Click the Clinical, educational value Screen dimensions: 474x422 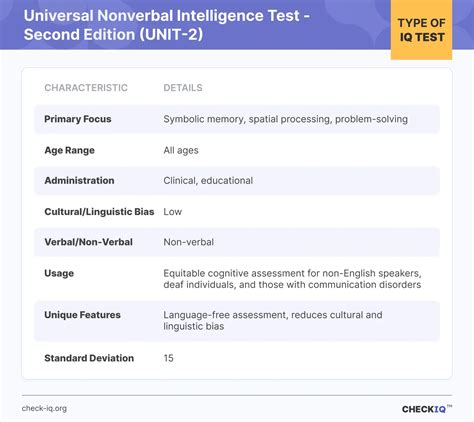click(x=208, y=180)
